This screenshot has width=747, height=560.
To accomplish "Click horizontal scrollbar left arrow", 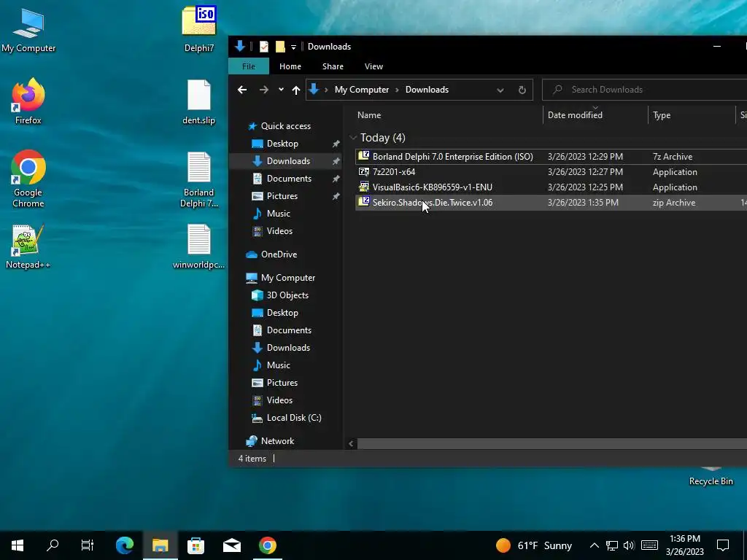I will [x=351, y=444].
